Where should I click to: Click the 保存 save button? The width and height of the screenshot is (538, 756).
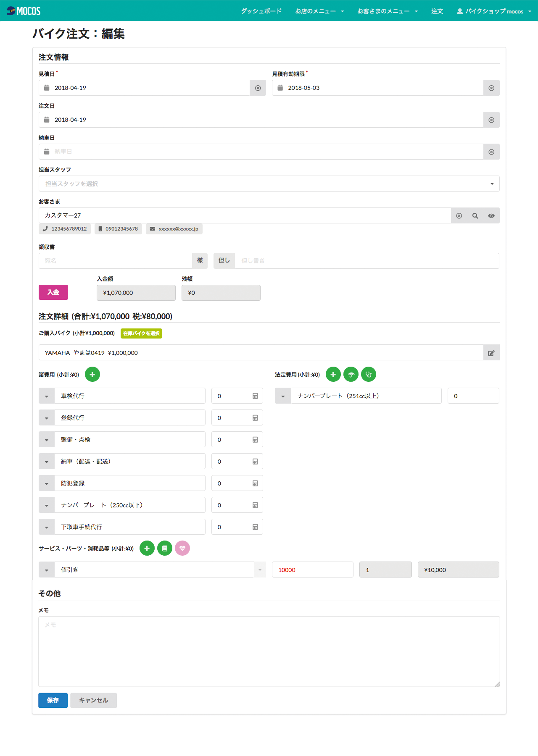53,700
